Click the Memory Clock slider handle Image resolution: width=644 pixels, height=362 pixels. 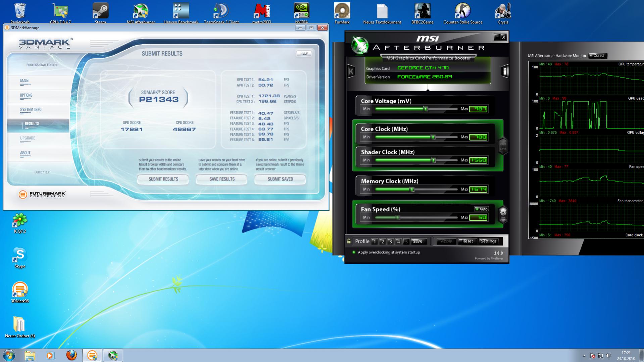coord(412,190)
